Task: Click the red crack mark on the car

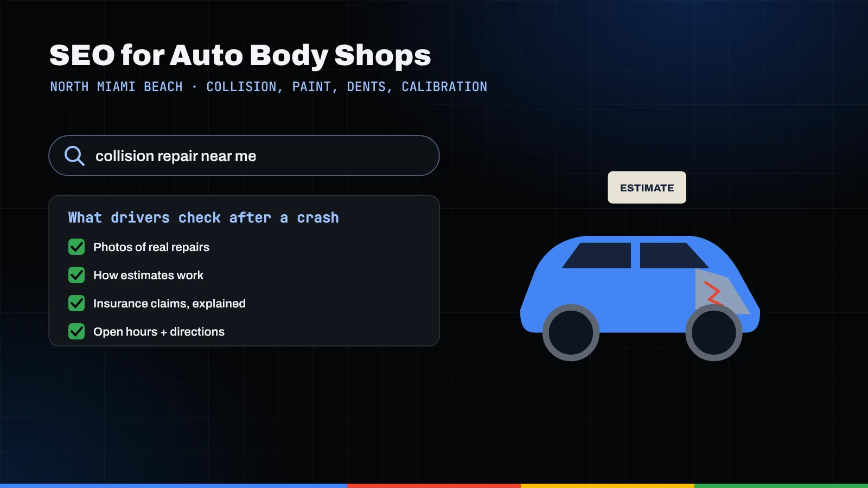Action: click(713, 293)
